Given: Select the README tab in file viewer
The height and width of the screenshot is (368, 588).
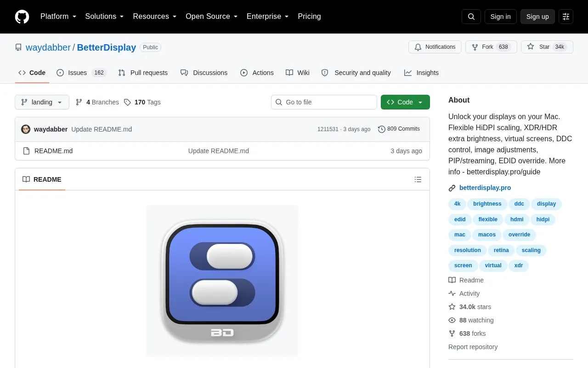Looking at the screenshot, I should coord(42,179).
